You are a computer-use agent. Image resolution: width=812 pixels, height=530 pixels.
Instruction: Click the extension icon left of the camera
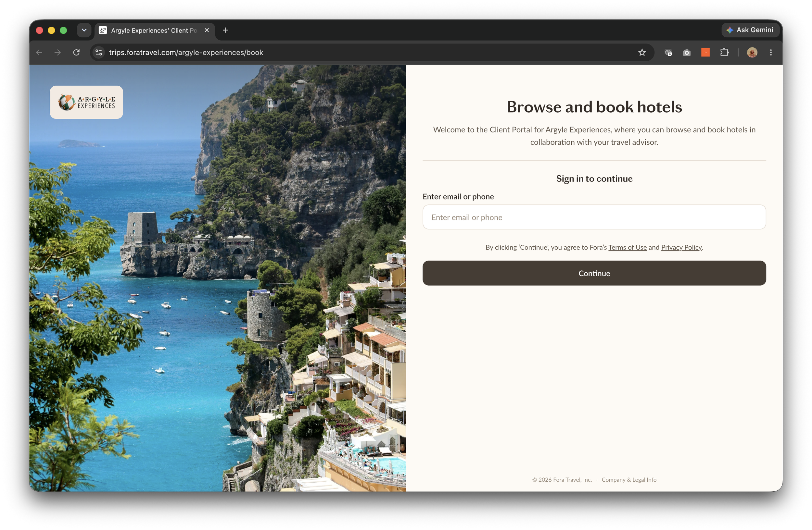(668, 53)
